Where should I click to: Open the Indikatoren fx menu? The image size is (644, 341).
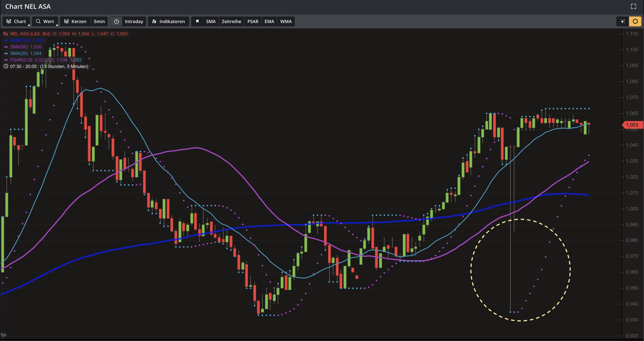click(x=169, y=21)
